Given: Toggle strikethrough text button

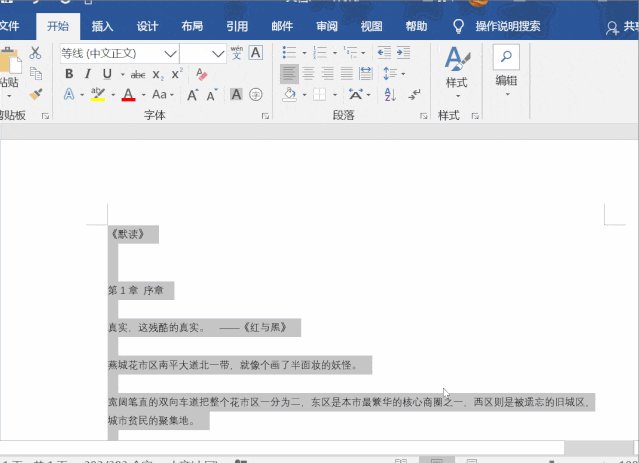Looking at the screenshot, I should [138, 74].
